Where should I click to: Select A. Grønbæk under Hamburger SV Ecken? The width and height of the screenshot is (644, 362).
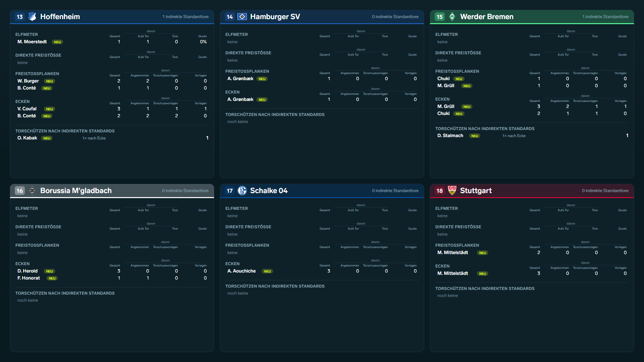[240, 100]
